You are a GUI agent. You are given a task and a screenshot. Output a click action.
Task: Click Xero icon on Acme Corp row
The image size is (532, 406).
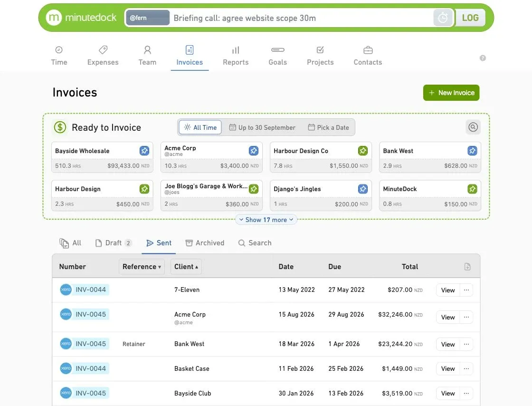[x=66, y=314]
